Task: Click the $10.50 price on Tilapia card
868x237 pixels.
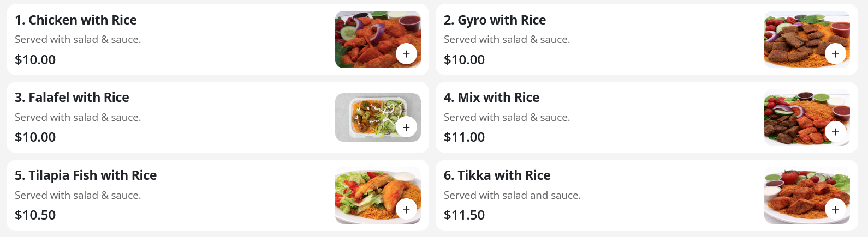Action: (x=35, y=215)
